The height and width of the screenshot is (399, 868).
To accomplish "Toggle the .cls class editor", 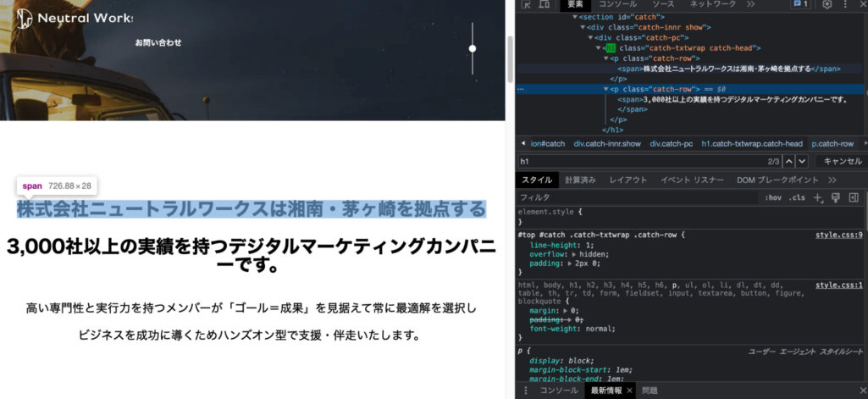I will pos(797,197).
